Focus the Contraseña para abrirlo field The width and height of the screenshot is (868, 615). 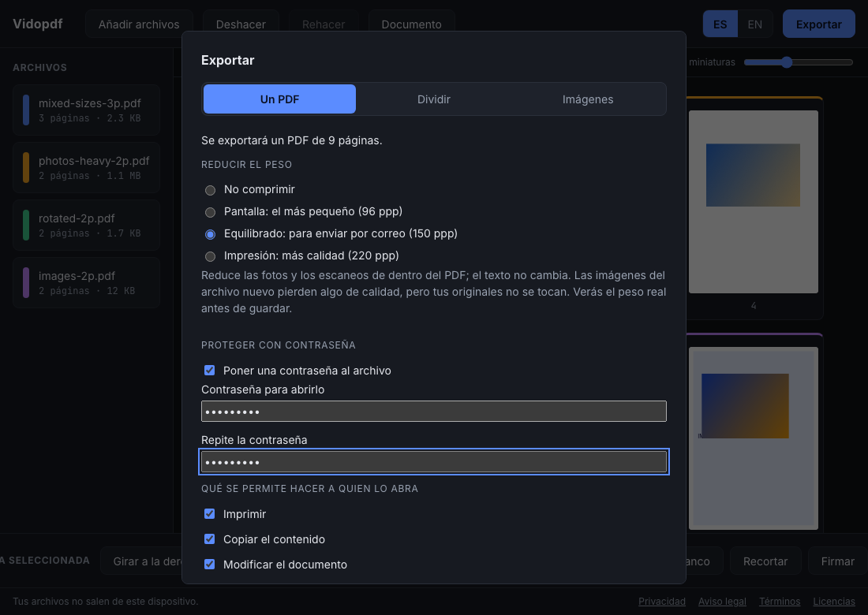(x=433, y=411)
